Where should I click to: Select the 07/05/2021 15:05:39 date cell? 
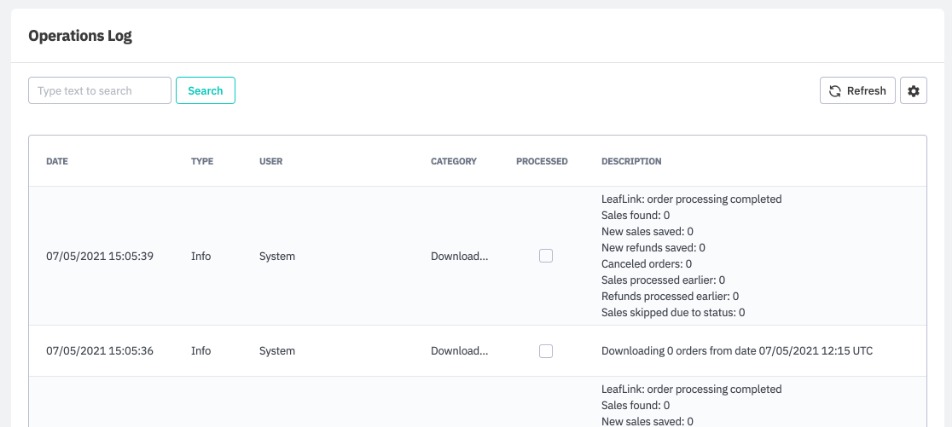(x=100, y=256)
